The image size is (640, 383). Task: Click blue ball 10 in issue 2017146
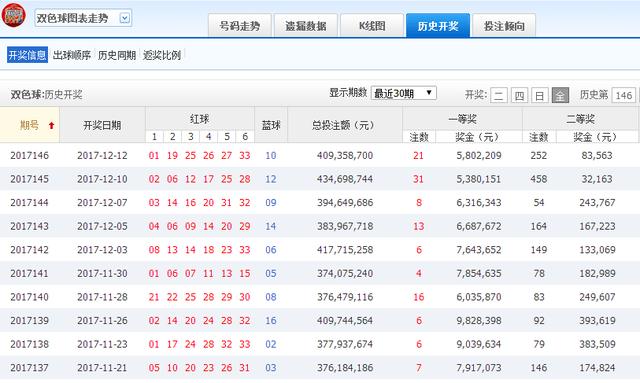tap(271, 156)
